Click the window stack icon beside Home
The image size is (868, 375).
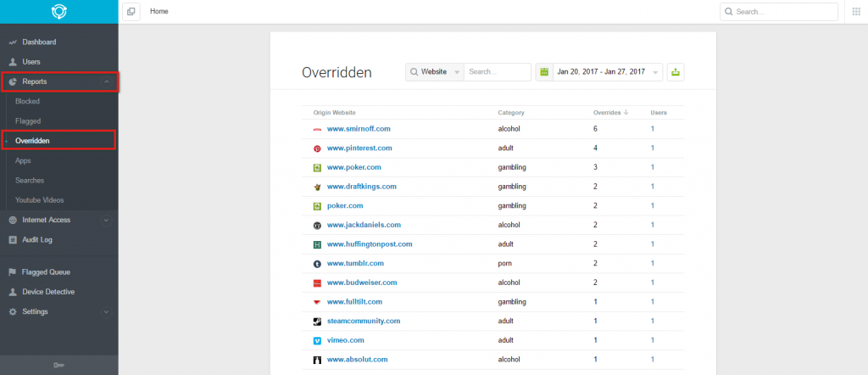[x=131, y=12]
